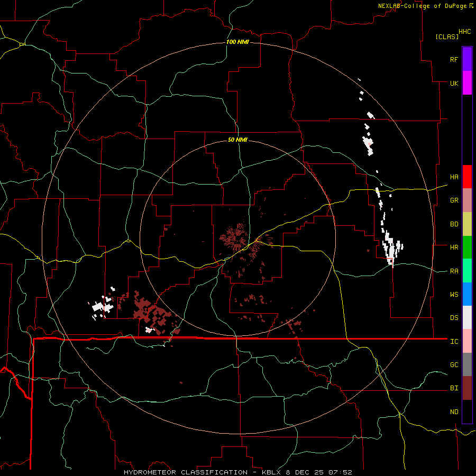Click the IC legend label

(x=454, y=342)
